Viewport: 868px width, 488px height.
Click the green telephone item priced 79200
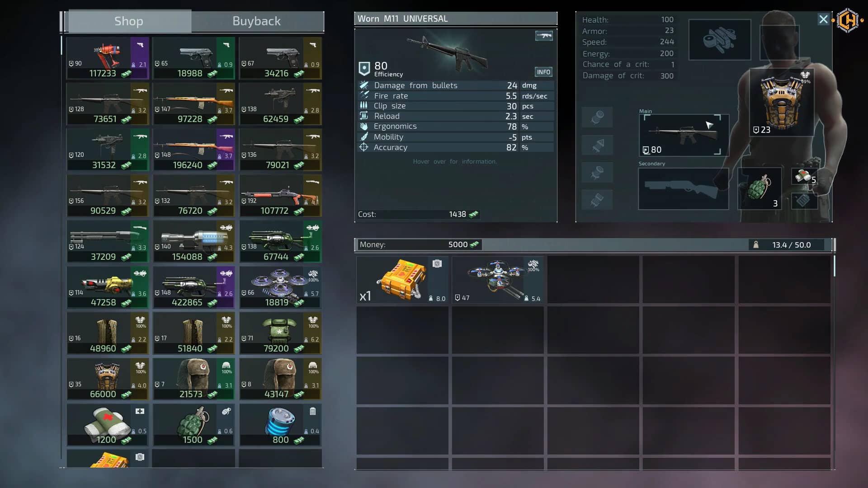point(280,333)
